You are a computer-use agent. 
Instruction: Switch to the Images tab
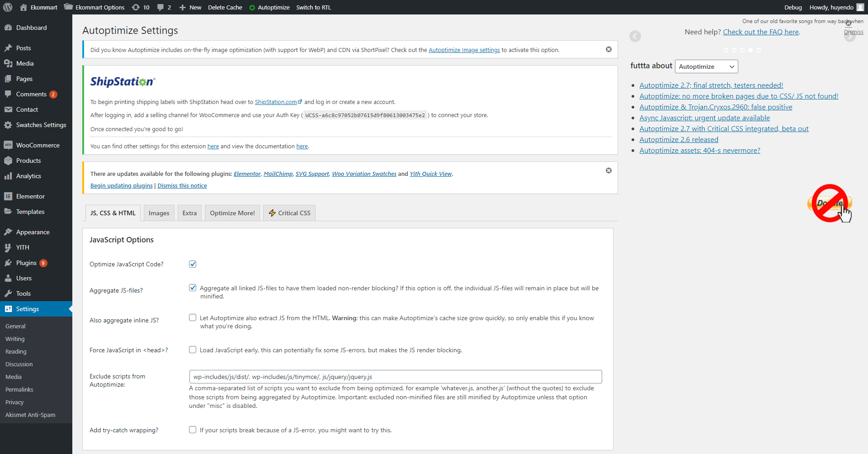tap(159, 213)
